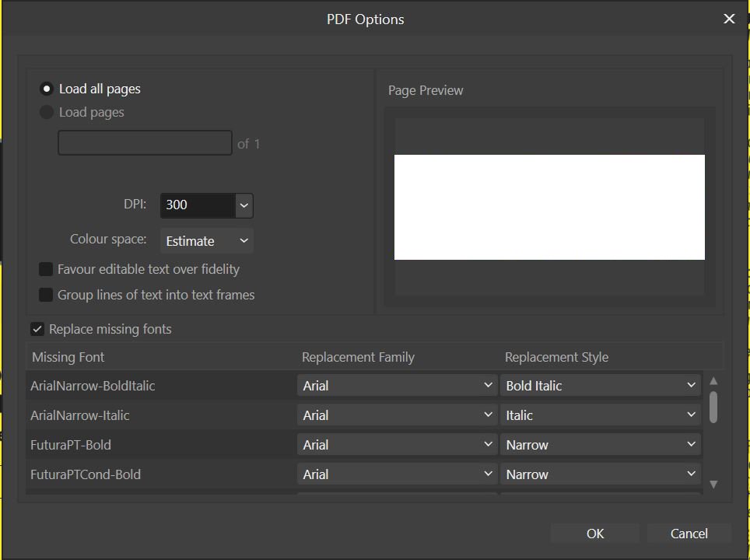Open replacement family for FuturaPTCond-Bold

pyautogui.click(x=397, y=474)
